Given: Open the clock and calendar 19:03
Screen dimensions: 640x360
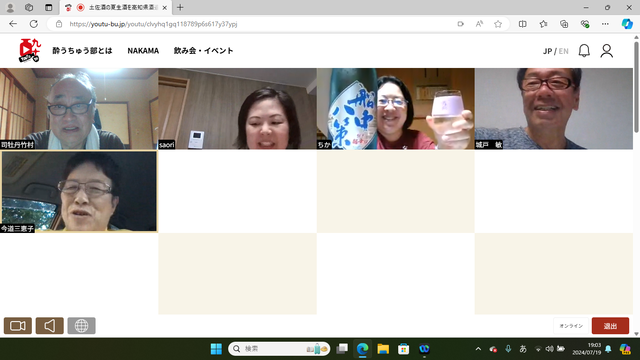Looking at the screenshot, I should [x=586, y=349].
